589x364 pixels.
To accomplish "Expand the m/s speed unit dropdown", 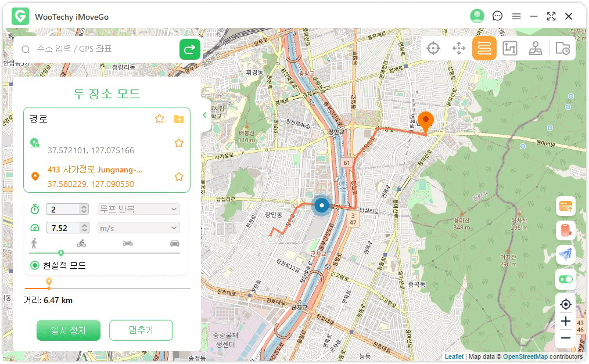I will tap(138, 228).
